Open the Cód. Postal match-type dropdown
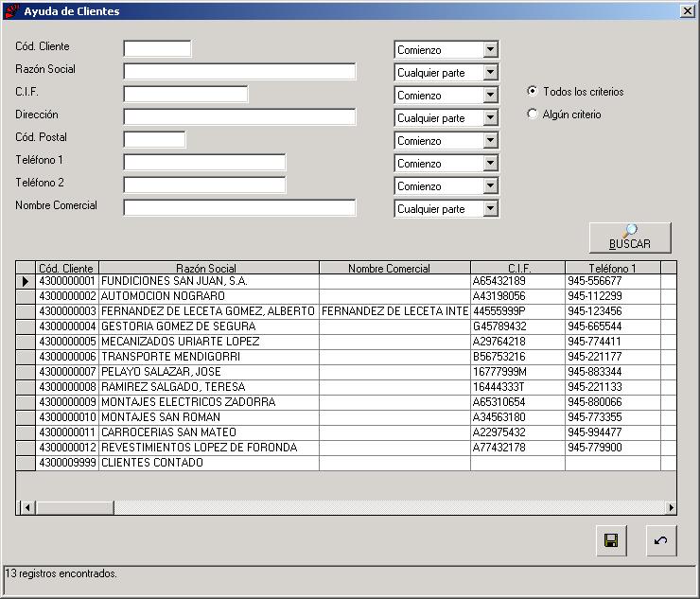 pos(490,141)
